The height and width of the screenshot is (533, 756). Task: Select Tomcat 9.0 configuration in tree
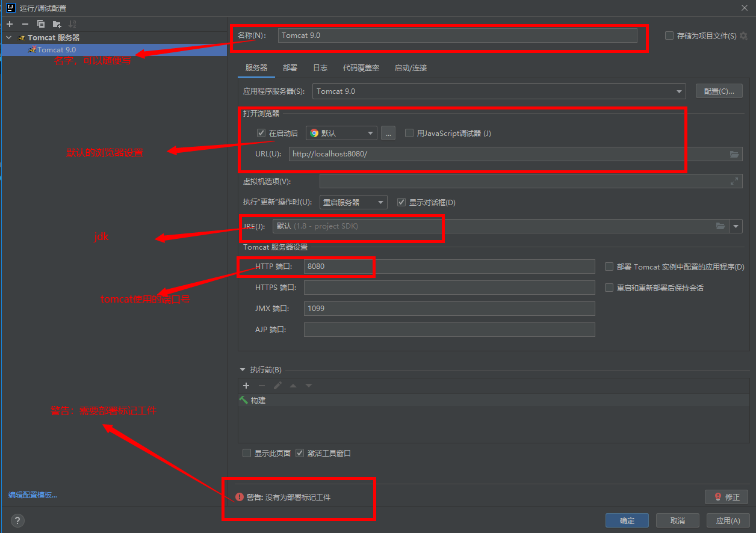(x=114, y=50)
